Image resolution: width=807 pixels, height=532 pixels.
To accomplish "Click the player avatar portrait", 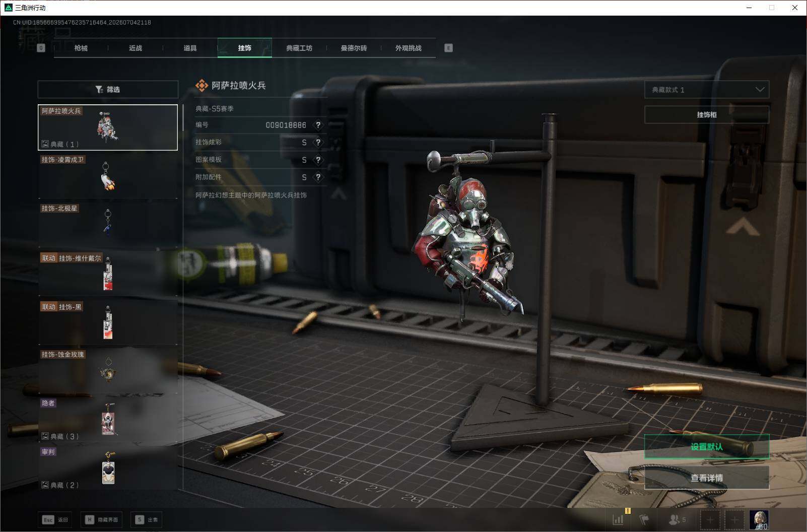I will pos(759,520).
